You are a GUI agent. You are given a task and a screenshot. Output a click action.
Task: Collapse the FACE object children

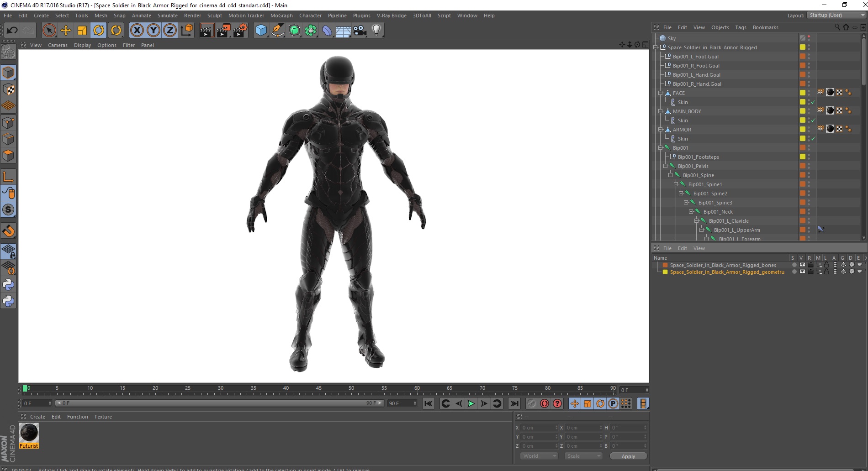pos(661,93)
